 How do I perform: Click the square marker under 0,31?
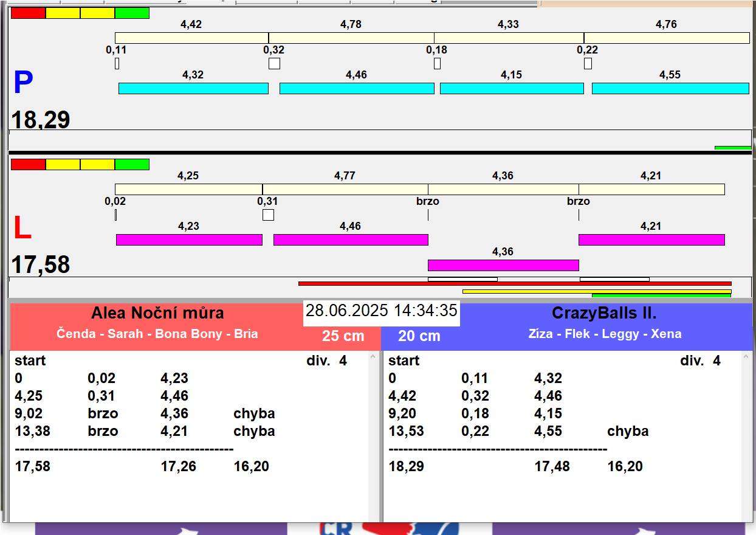pos(268,215)
